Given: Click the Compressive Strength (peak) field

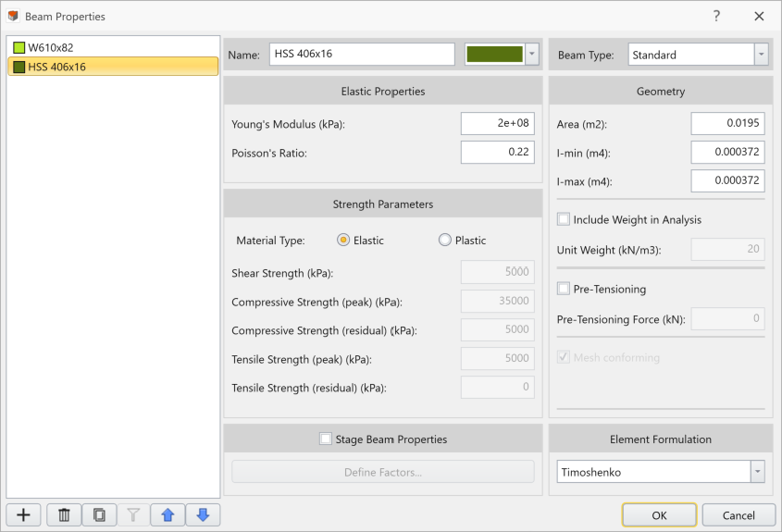Looking at the screenshot, I should (498, 301).
